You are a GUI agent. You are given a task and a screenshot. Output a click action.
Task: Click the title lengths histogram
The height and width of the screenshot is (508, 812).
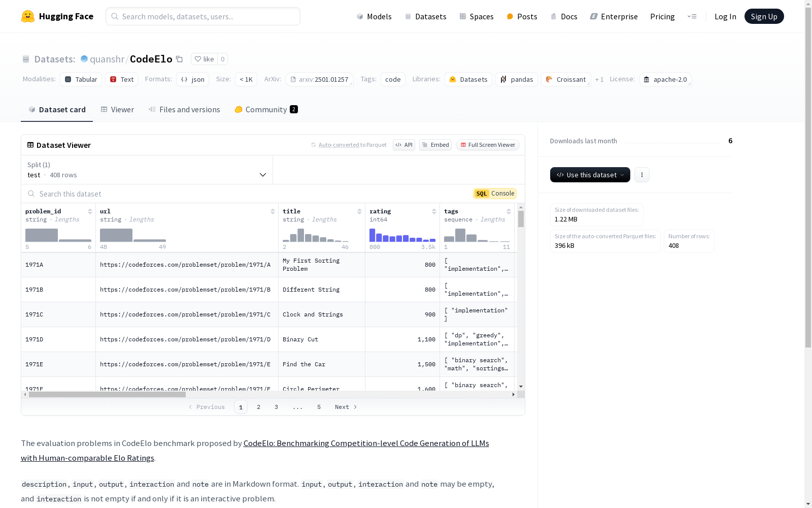click(x=316, y=235)
